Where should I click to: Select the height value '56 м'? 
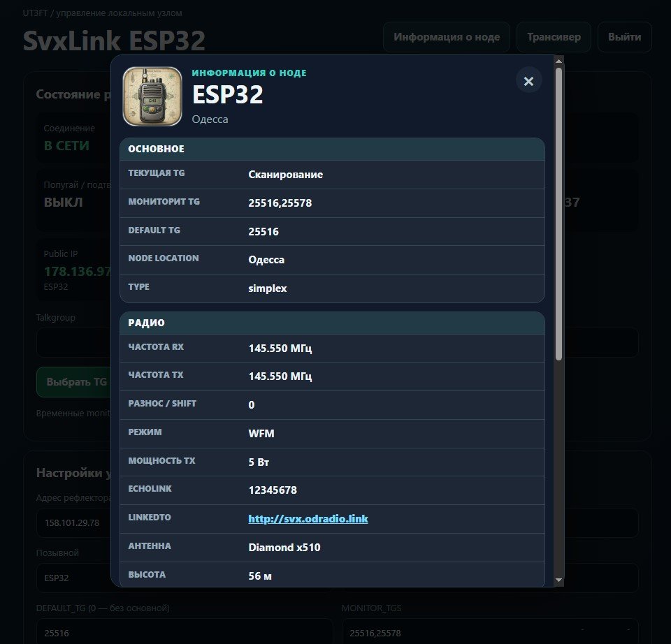260,576
